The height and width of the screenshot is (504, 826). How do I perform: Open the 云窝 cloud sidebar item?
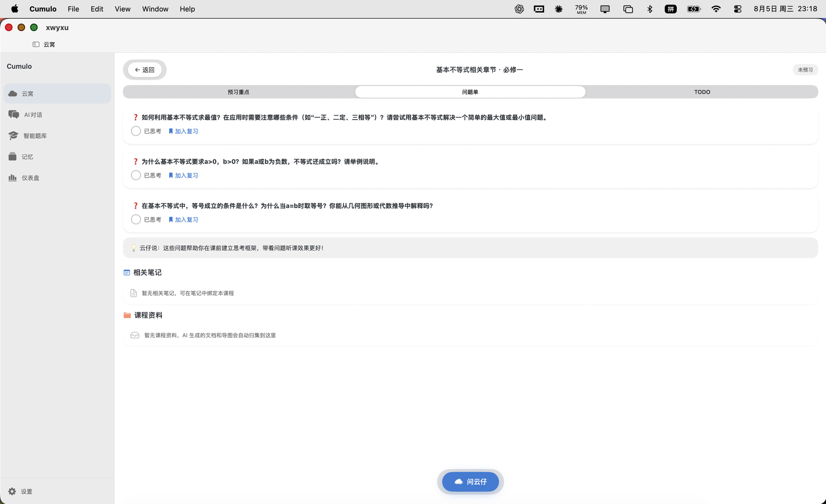click(x=57, y=93)
